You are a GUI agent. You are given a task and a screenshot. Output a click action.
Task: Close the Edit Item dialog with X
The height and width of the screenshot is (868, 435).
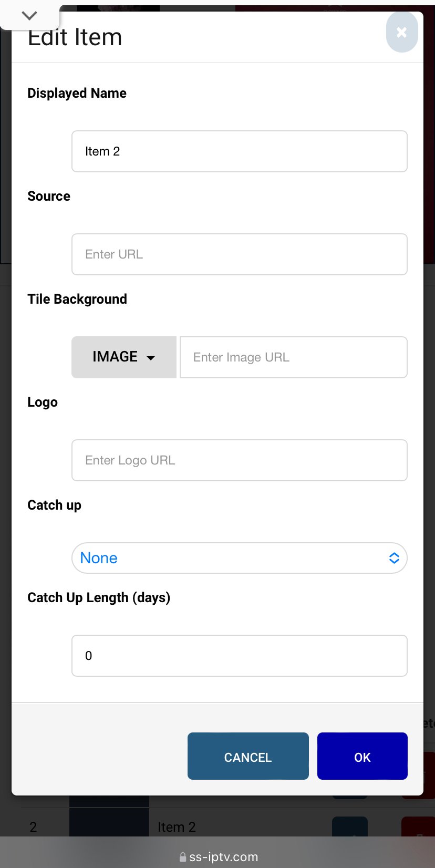point(402,33)
